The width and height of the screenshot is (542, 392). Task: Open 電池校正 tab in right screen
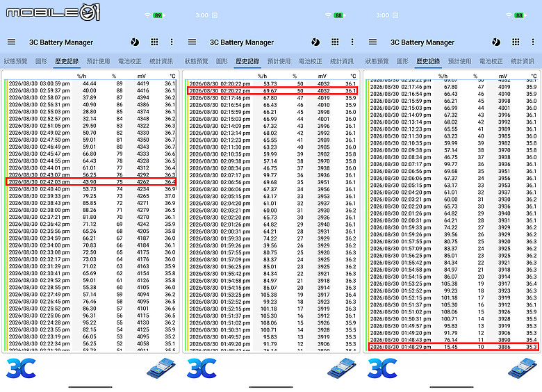(x=491, y=61)
